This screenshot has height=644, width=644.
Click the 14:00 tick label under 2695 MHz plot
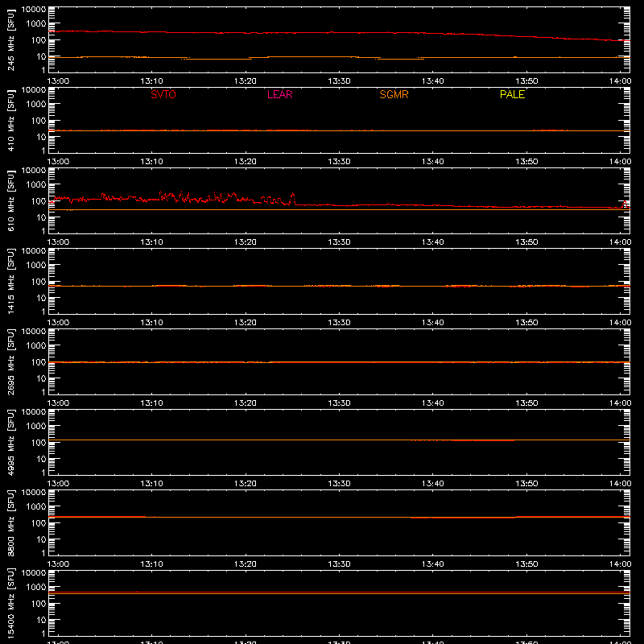(620, 403)
